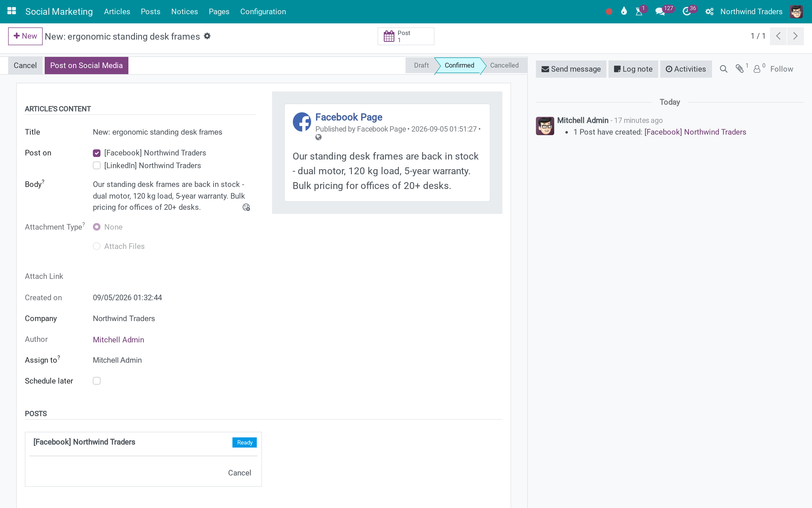The height and width of the screenshot is (508, 812).
Task: Click the Ready badge on Facebook post
Action: pyautogui.click(x=245, y=442)
